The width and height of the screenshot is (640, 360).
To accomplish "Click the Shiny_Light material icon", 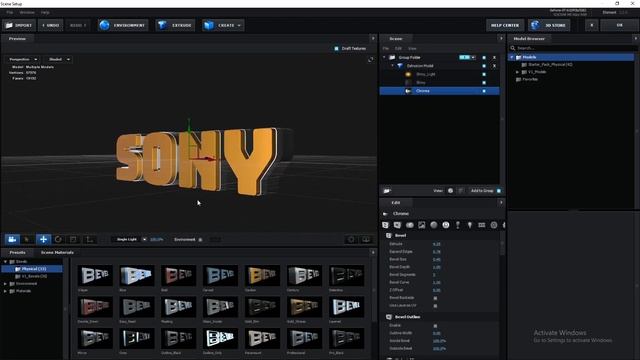I will tap(408, 74).
